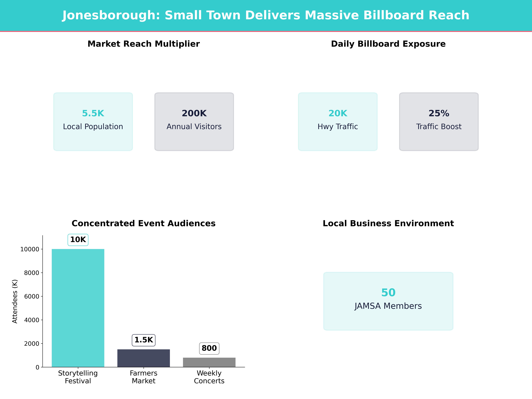Select the Concentrated Event Audiences title

(144, 223)
